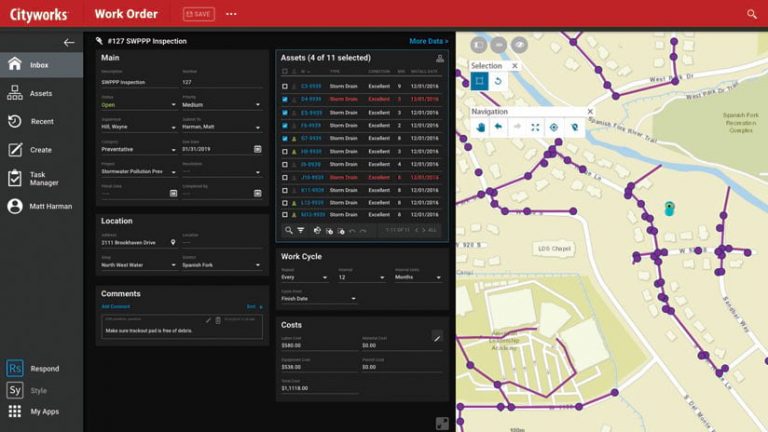Check the M13 asset row checkbox
This screenshot has width=768, height=432.
(285, 215)
